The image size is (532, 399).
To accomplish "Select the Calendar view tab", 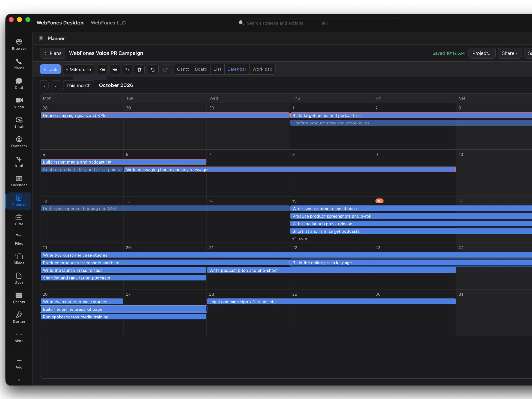I will 237,69.
